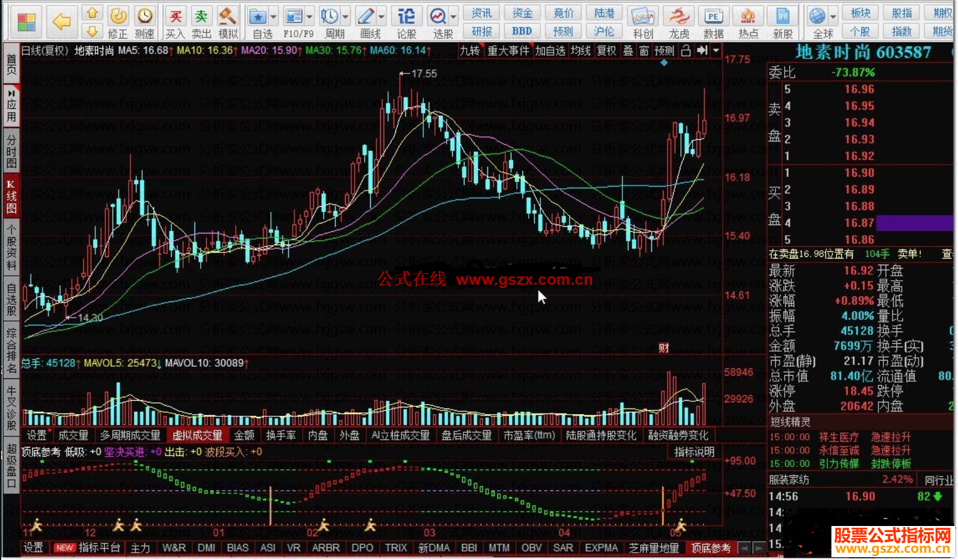Open the F10/F9 company info icon
Screen dimensions: 958x560
(294, 22)
